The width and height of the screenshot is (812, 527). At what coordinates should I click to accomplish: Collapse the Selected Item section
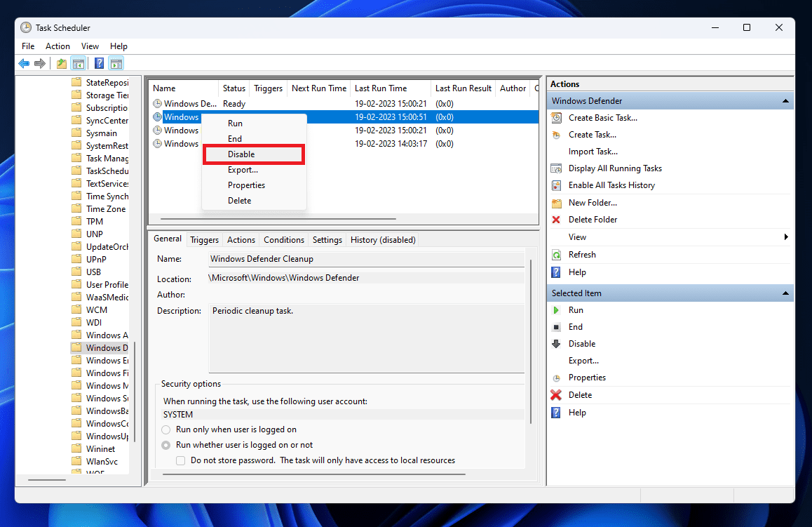tap(785, 293)
